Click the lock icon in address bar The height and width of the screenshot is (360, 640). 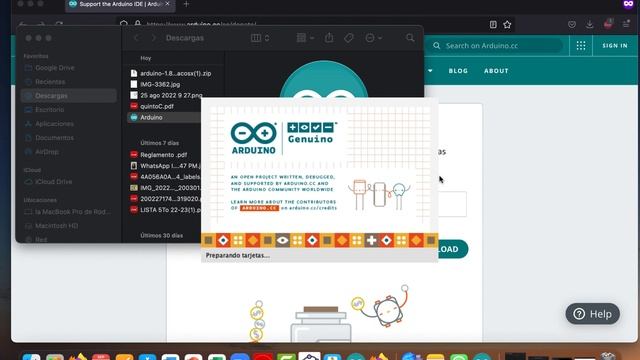pyautogui.click(x=138, y=24)
